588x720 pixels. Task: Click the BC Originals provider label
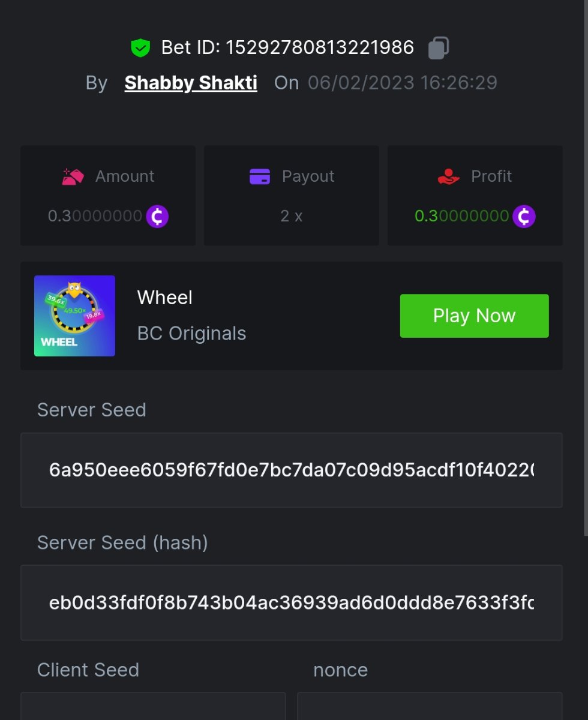(191, 334)
